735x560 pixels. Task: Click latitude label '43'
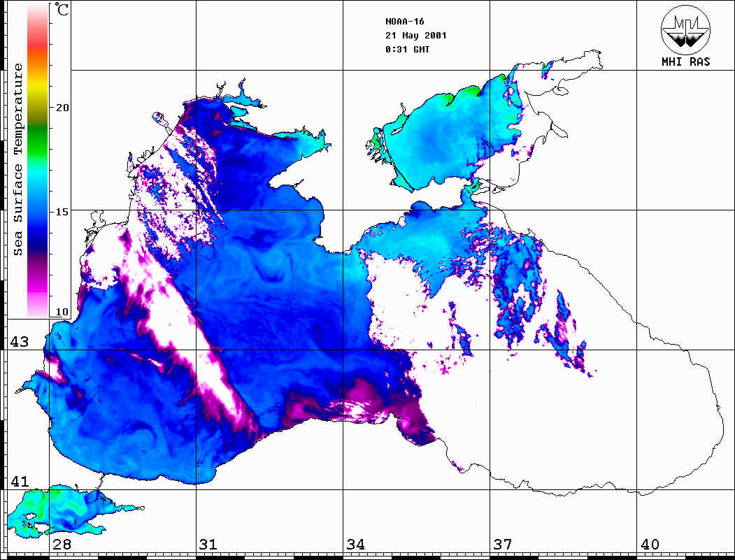[x=20, y=342]
